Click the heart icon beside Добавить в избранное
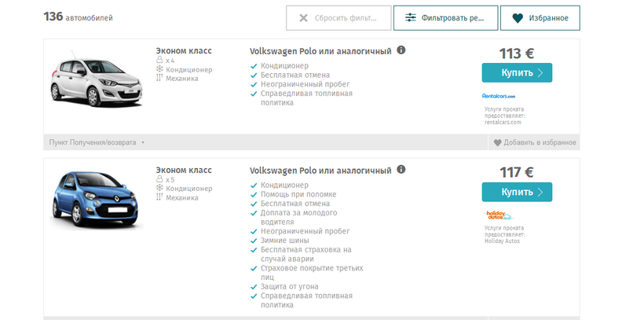 coord(497,143)
